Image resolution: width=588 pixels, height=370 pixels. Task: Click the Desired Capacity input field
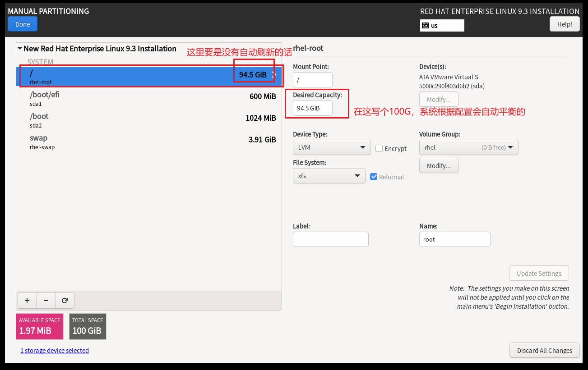click(313, 108)
